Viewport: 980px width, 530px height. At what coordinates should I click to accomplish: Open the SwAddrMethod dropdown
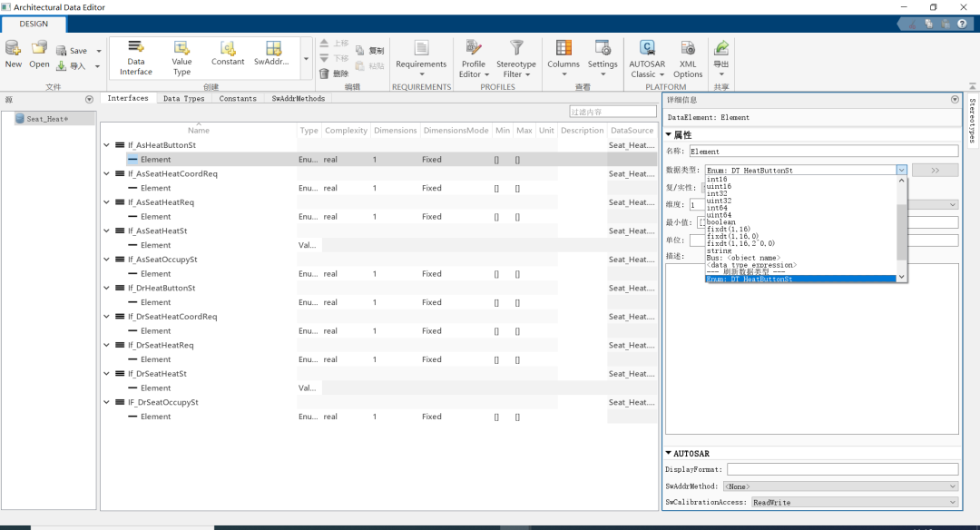click(x=840, y=486)
